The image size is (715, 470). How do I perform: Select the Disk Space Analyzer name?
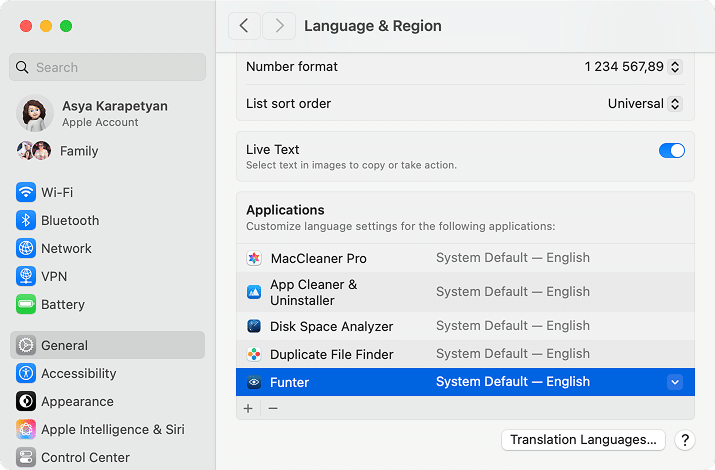click(x=332, y=326)
